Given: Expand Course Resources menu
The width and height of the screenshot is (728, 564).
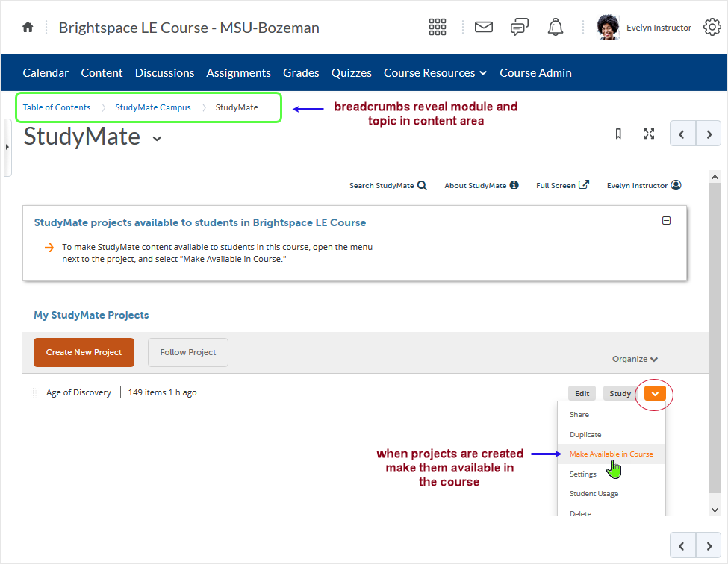Looking at the screenshot, I should coord(435,73).
